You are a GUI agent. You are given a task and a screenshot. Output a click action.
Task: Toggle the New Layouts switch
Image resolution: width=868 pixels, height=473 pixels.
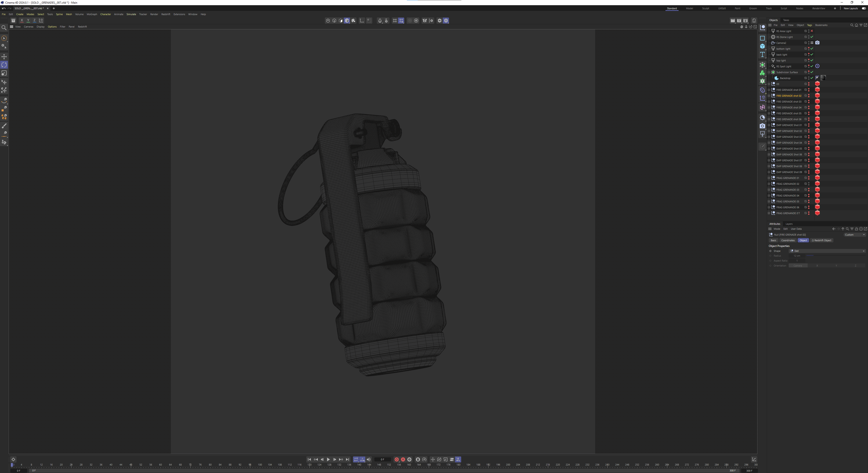864,8
